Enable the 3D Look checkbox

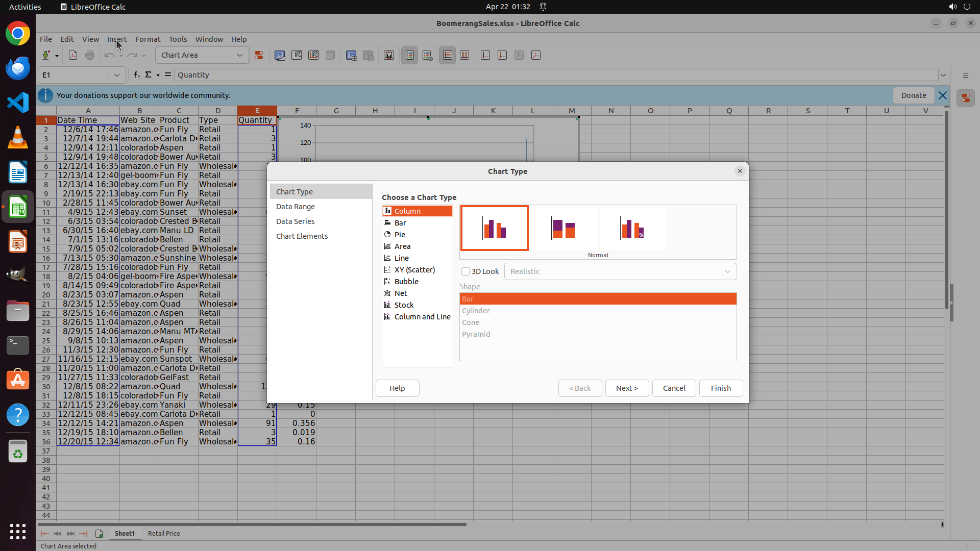coord(465,271)
